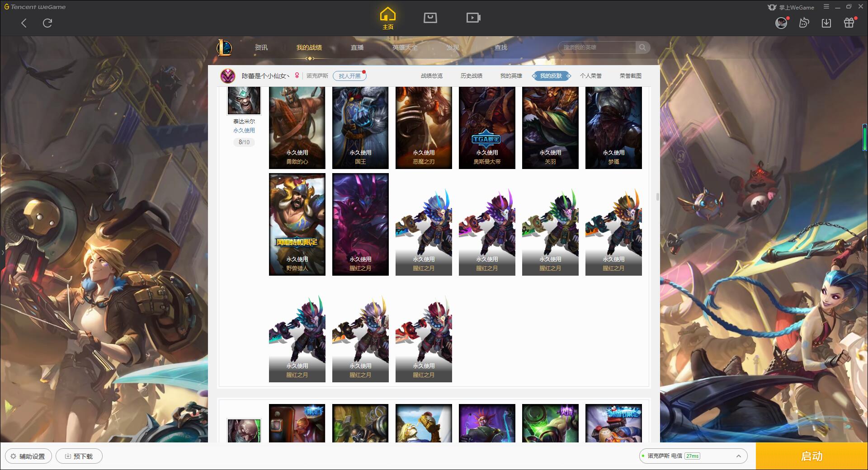The width and height of the screenshot is (868, 470).
Task: Open the 腥红之月 splash art skin card
Action: [x=360, y=224]
